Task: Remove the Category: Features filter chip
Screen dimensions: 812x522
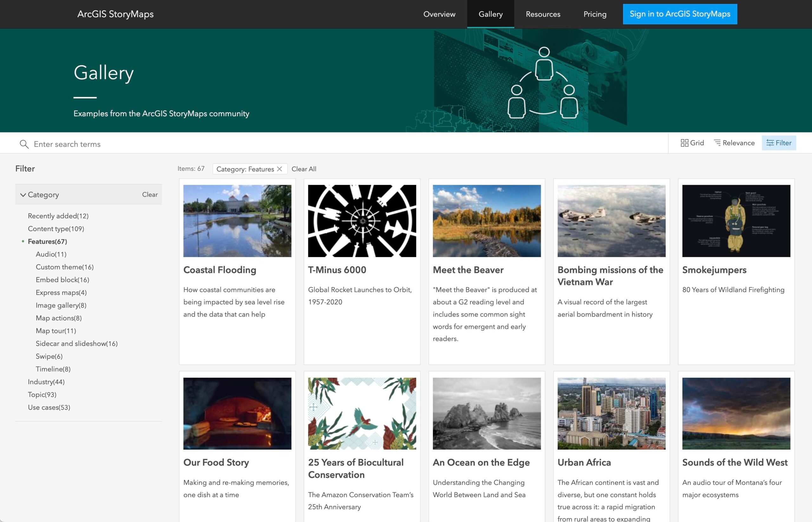Action: pos(279,169)
